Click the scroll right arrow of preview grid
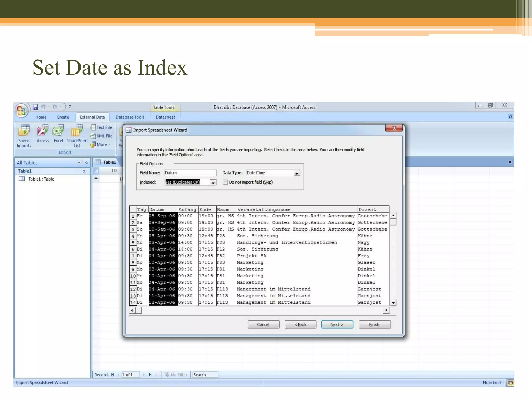 click(x=386, y=310)
